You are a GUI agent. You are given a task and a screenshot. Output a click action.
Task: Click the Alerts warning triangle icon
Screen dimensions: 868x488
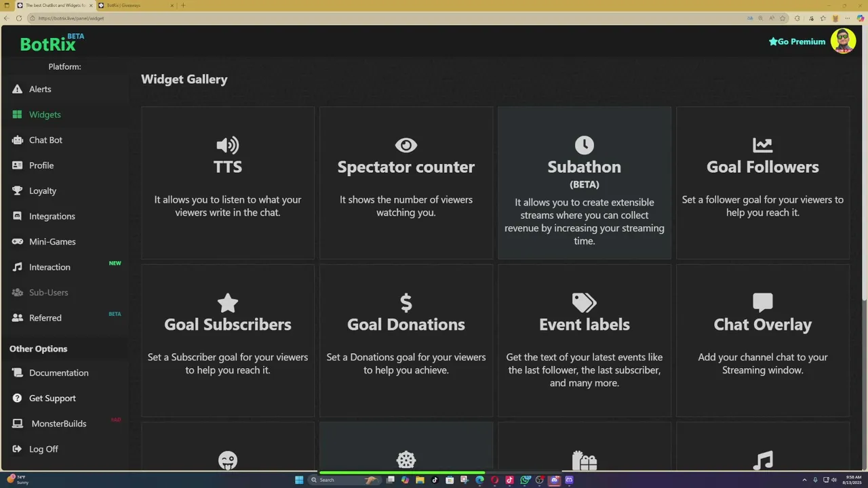pos(17,89)
